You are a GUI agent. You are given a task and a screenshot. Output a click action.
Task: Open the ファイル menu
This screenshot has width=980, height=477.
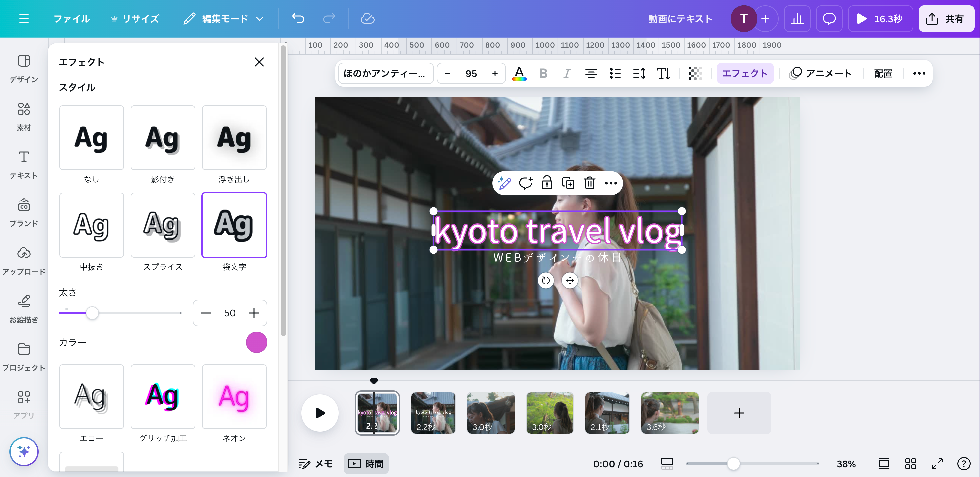(x=72, y=19)
